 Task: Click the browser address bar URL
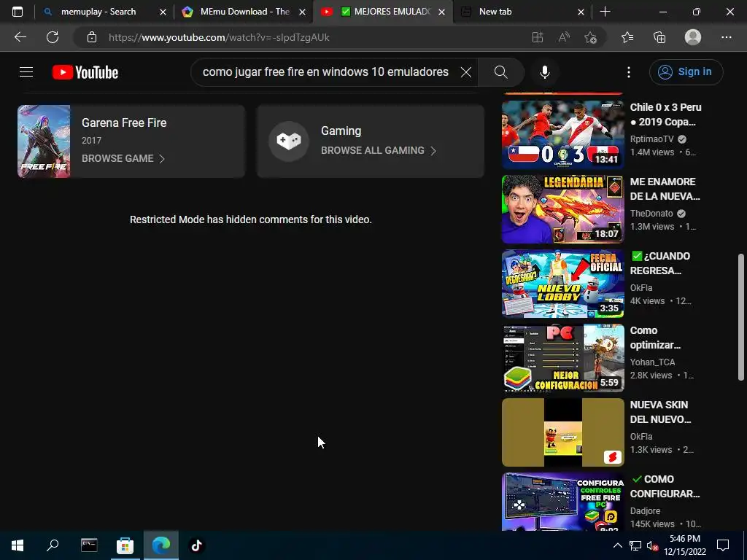pyautogui.click(x=219, y=37)
